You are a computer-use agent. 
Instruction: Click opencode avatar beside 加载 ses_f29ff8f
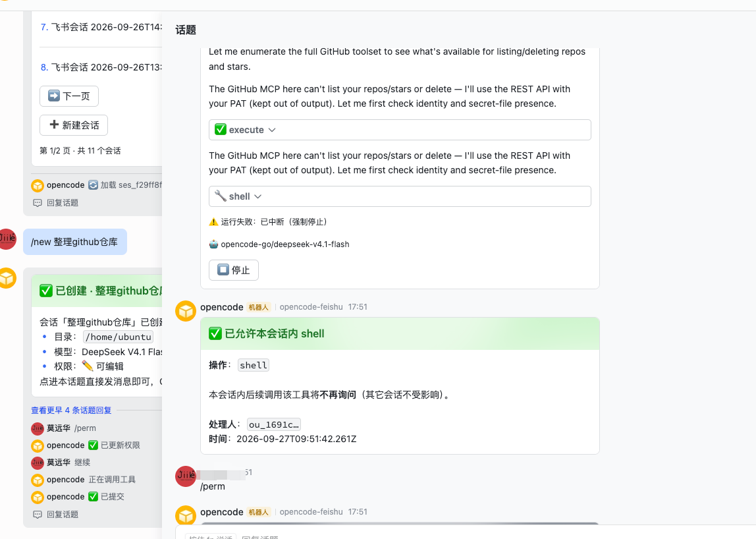point(38,185)
